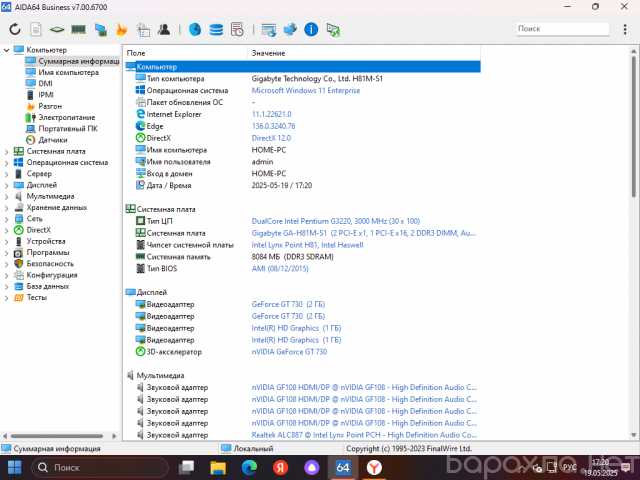Screen dimensions: 640x480
Task: Click the user silhouette toolbar icon
Action: pos(164,29)
